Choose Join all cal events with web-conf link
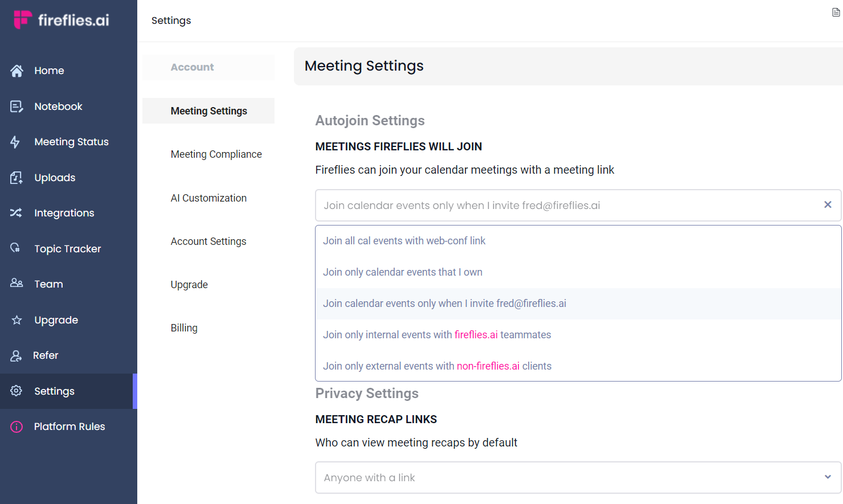The height and width of the screenshot is (504, 843). [578, 241]
